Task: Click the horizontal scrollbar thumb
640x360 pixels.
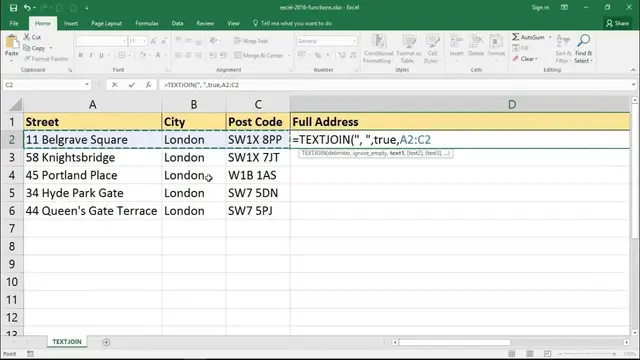Action: click(455, 342)
